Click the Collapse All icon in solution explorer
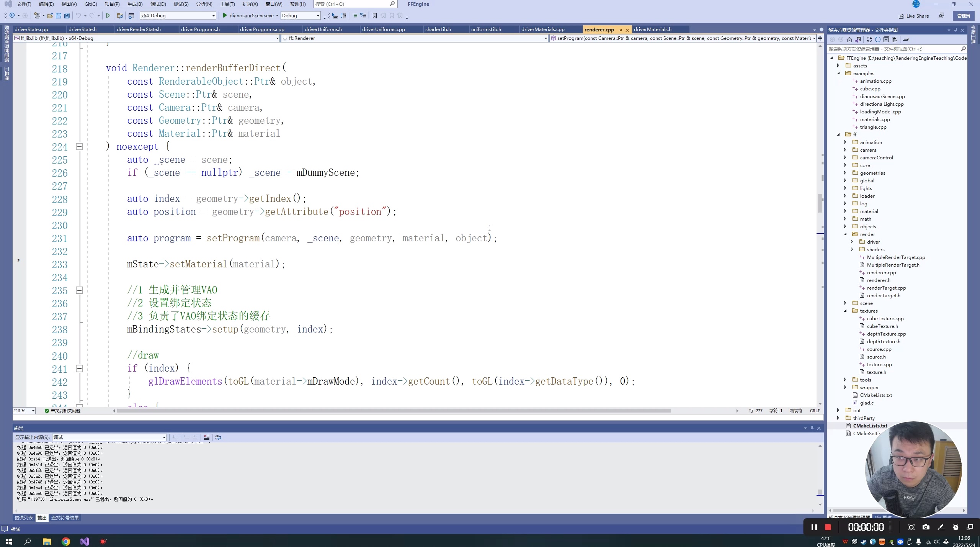The image size is (980, 547). click(886, 39)
